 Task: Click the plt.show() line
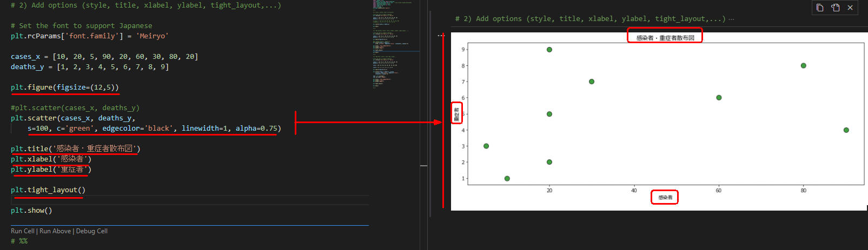(x=31, y=211)
